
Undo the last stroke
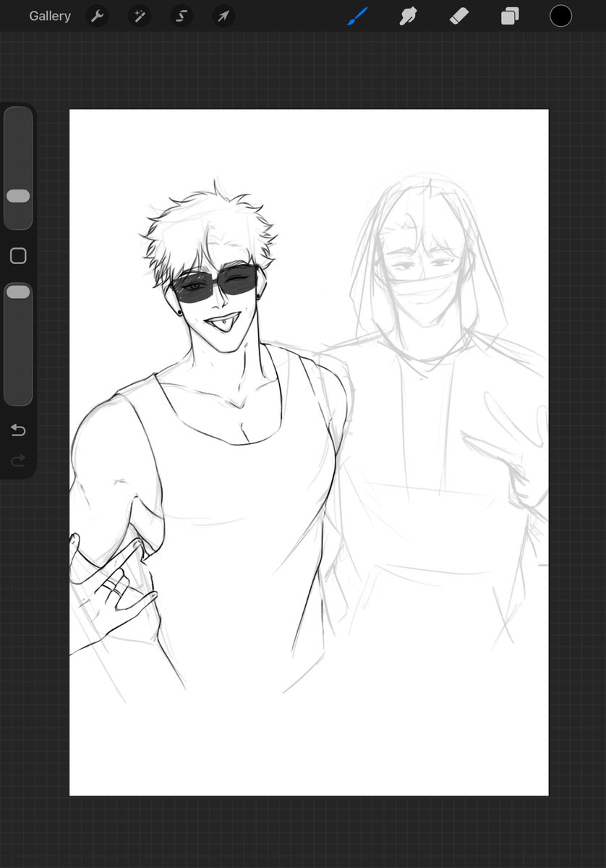click(x=18, y=431)
